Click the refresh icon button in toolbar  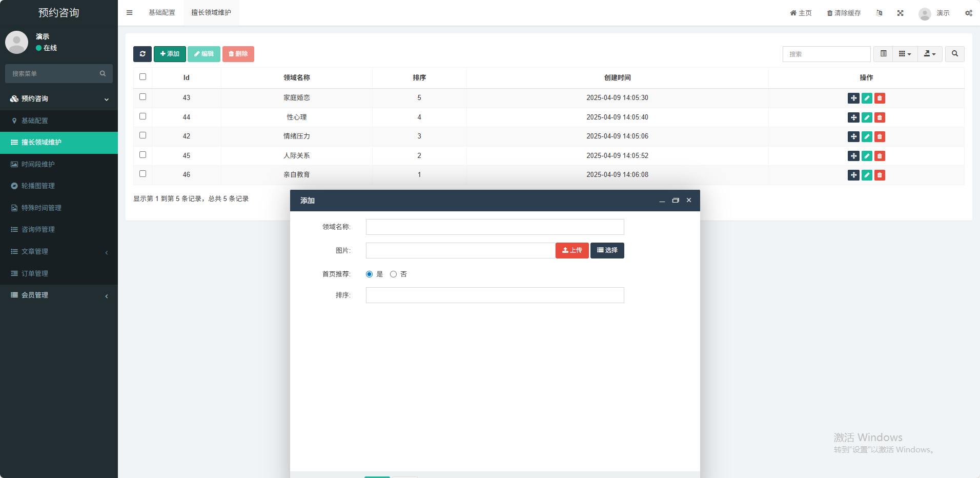tap(142, 54)
